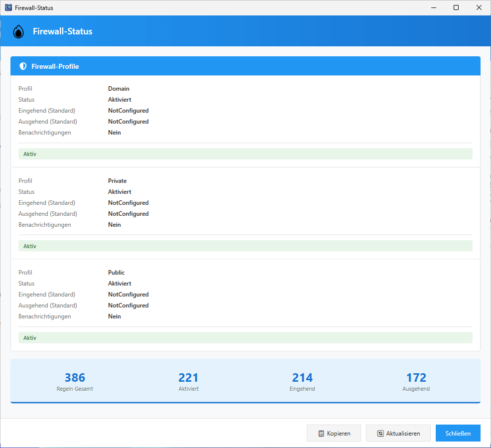Screen dimensions: 491x448
Task: Click the flame logo in the blue header
Action: tap(18, 31)
